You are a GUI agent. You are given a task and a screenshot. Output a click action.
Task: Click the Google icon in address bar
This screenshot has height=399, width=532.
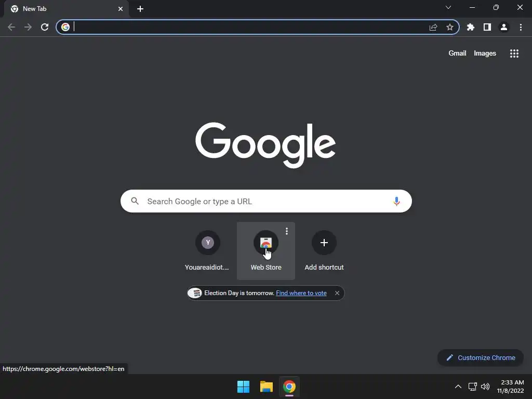[65, 27]
